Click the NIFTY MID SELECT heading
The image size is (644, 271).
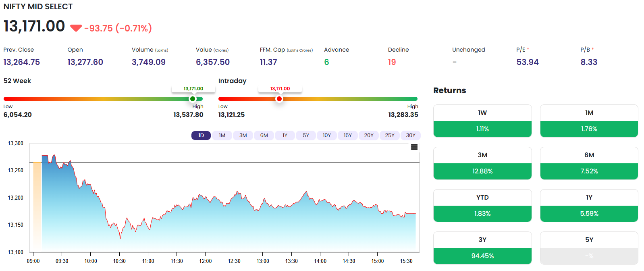click(x=38, y=7)
